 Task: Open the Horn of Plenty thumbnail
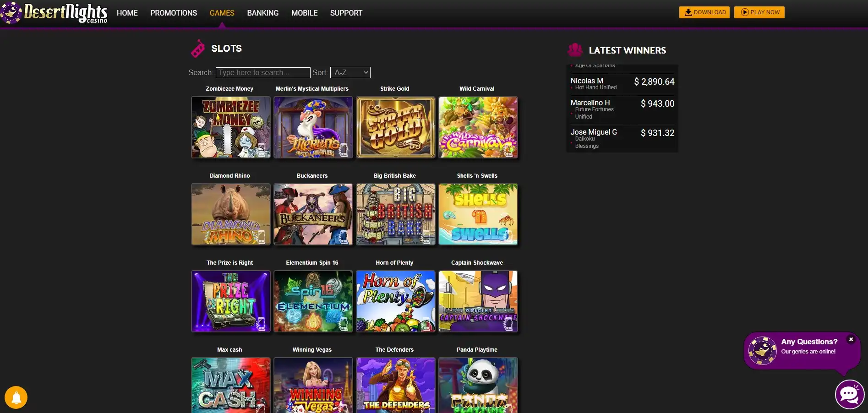(x=396, y=301)
